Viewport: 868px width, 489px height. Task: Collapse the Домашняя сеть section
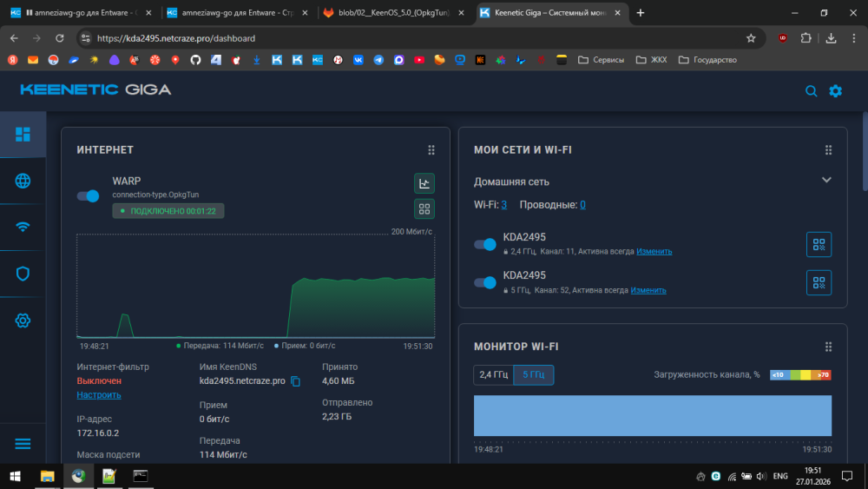(x=826, y=181)
